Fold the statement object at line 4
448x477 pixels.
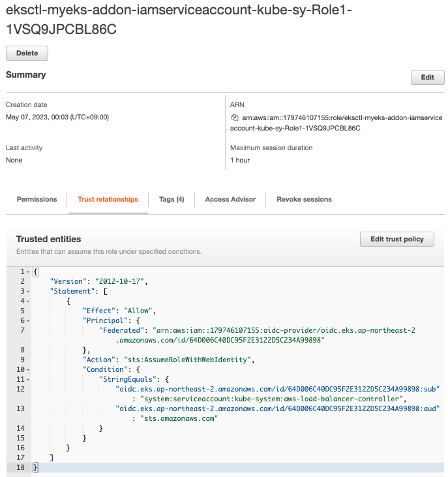point(28,301)
